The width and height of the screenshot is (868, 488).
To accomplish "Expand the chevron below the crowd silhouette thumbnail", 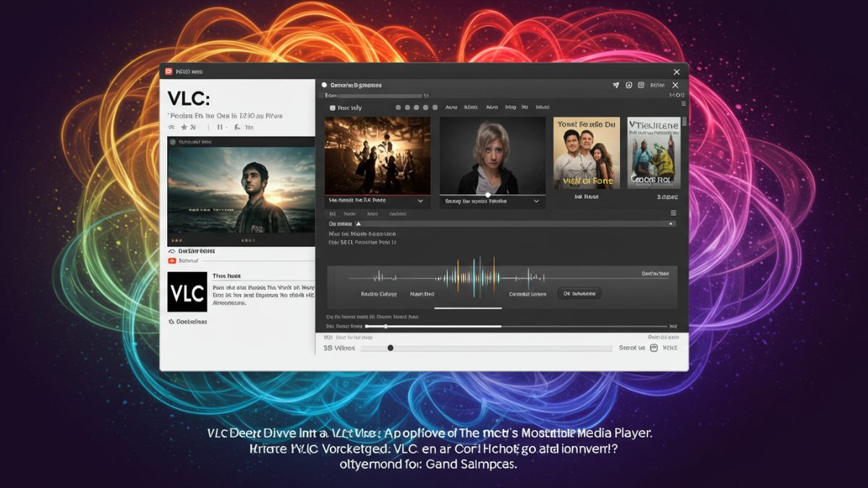I will [x=420, y=201].
